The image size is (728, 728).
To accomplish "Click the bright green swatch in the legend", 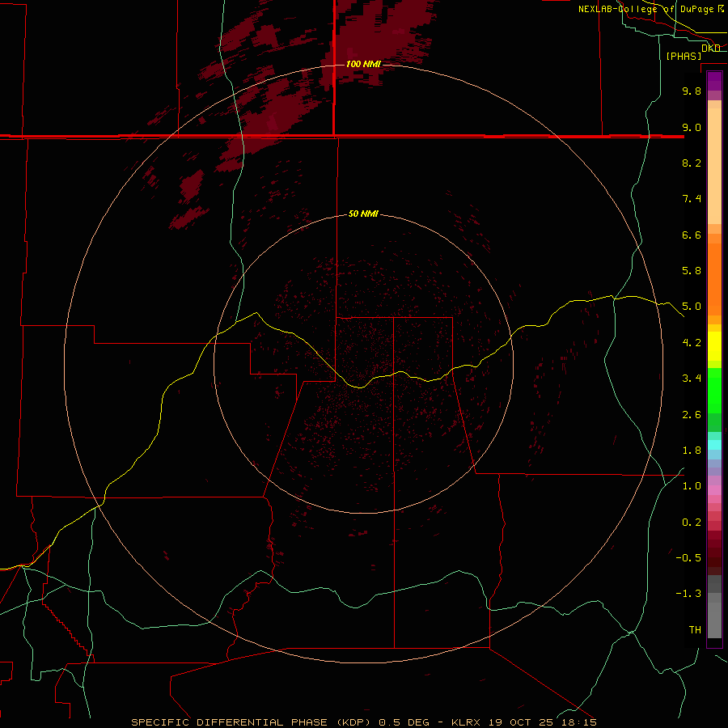I will point(714,390).
